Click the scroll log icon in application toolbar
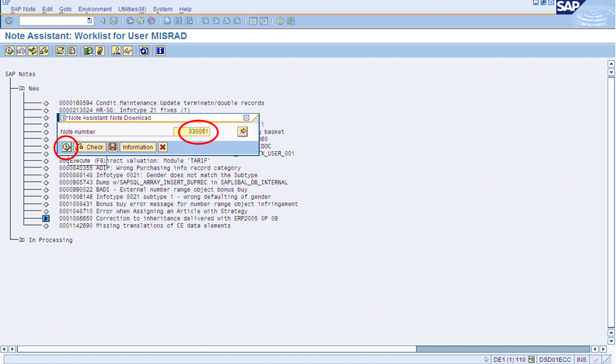Image resolution: width=616 pixels, height=364 pixels. 60,51
